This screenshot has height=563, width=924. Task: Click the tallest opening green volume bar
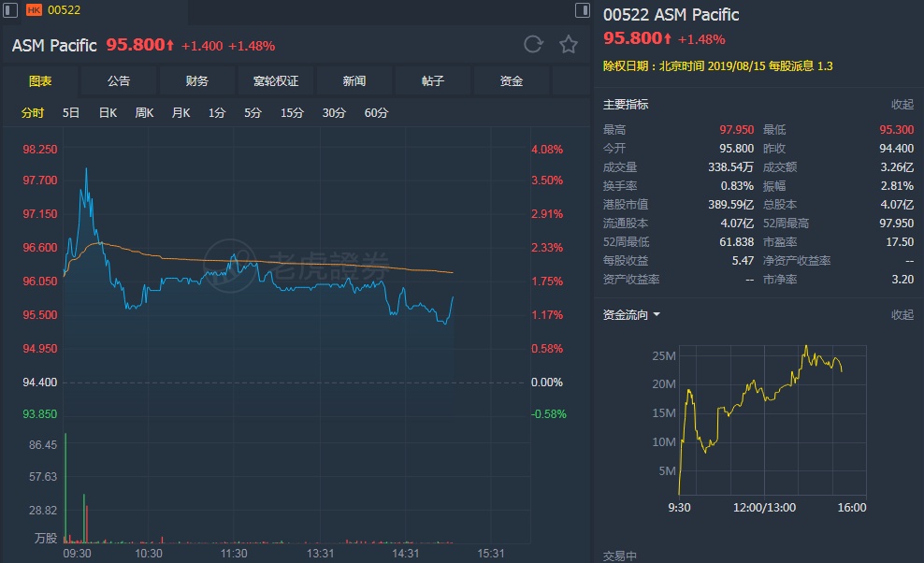coord(65,488)
